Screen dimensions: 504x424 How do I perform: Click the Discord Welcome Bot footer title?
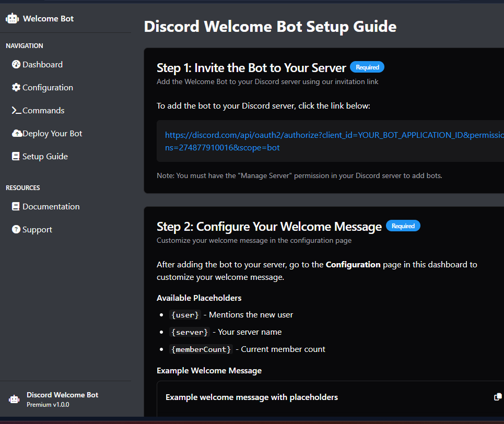pyautogui.click(x=62, y=395)
